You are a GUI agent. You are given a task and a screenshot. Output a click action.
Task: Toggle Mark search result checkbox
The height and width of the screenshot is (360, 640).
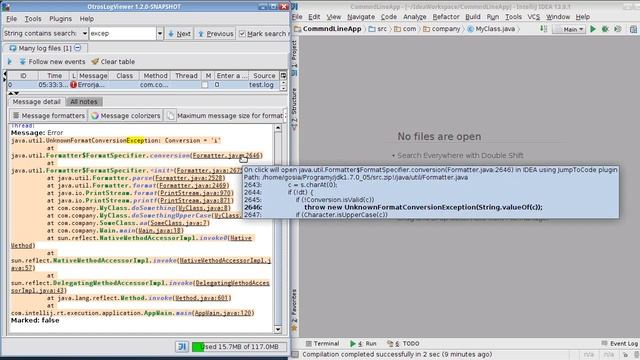click(242, 34)
